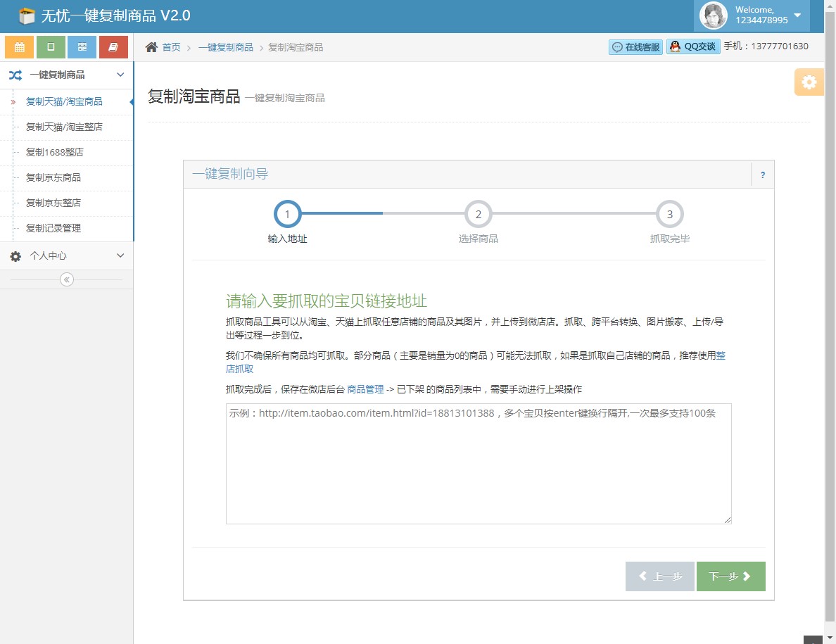Click step 1 circle 输入地址

(x=287, y=214)
